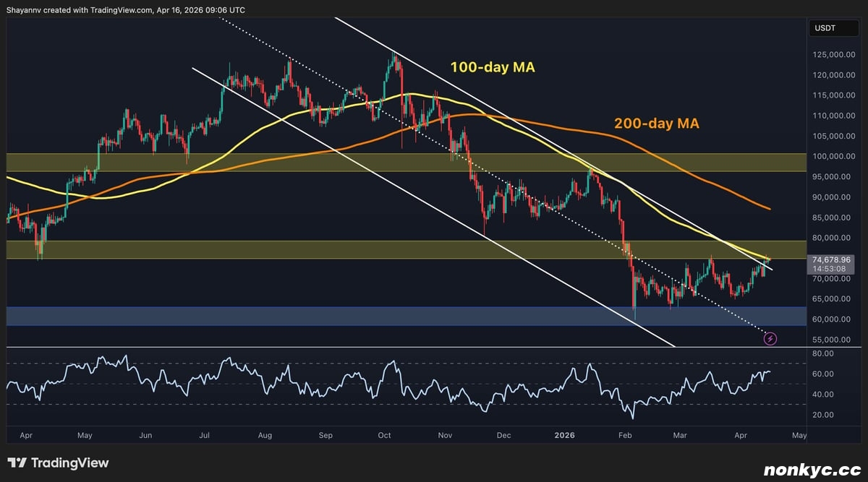Screen dimensions: 868x482
Task: Click the 200-day MA text label
Action: click(656, 124)
